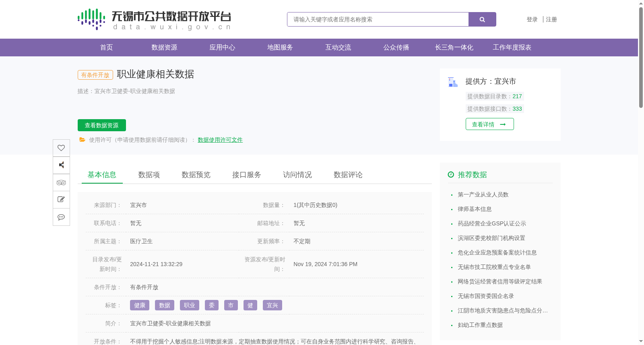
Task: Click the 提供数据接口数 333 value
Action: 517,109
